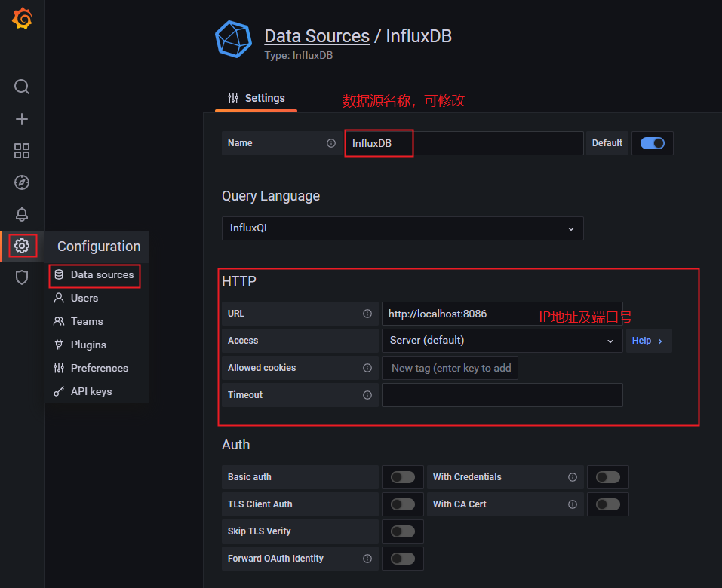Open the Server Admin shield icon
This screenshot has width=722, height=588.
point(22,277)
